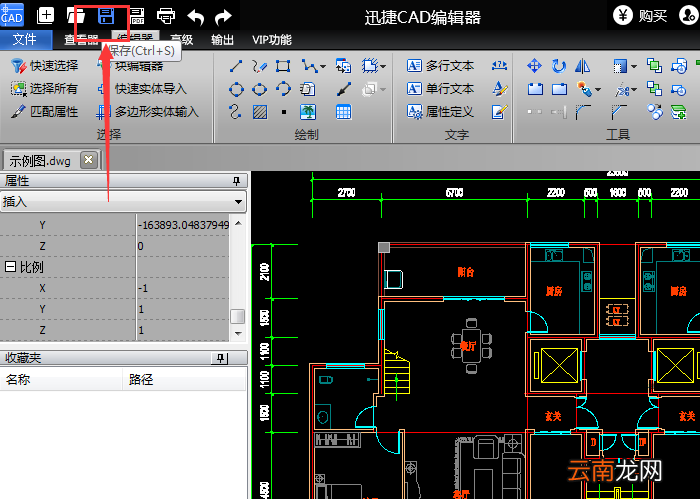Image resolution: width=700 pixels, height=499 pixels.
Task: Insert an image with the palm-tree icon
Action: pos(308,112)
